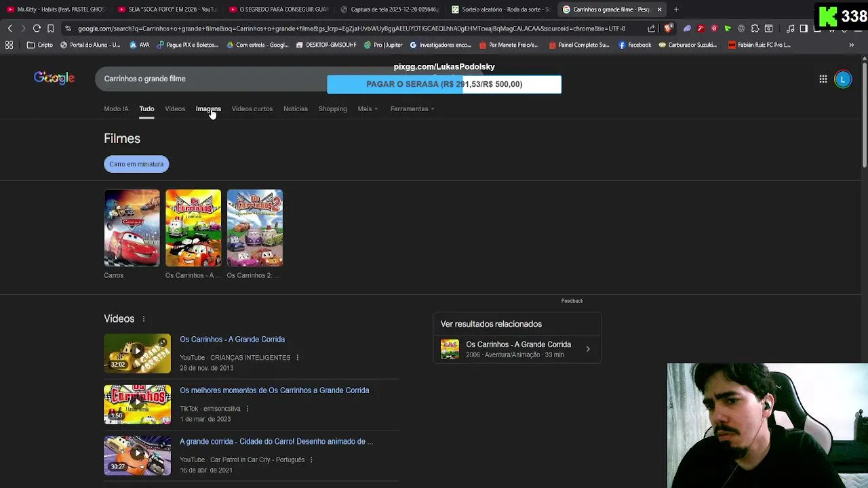Select the Vídeos search tab
The width and height of the screenshot is (868, 488).
click(x=175, y=108)
